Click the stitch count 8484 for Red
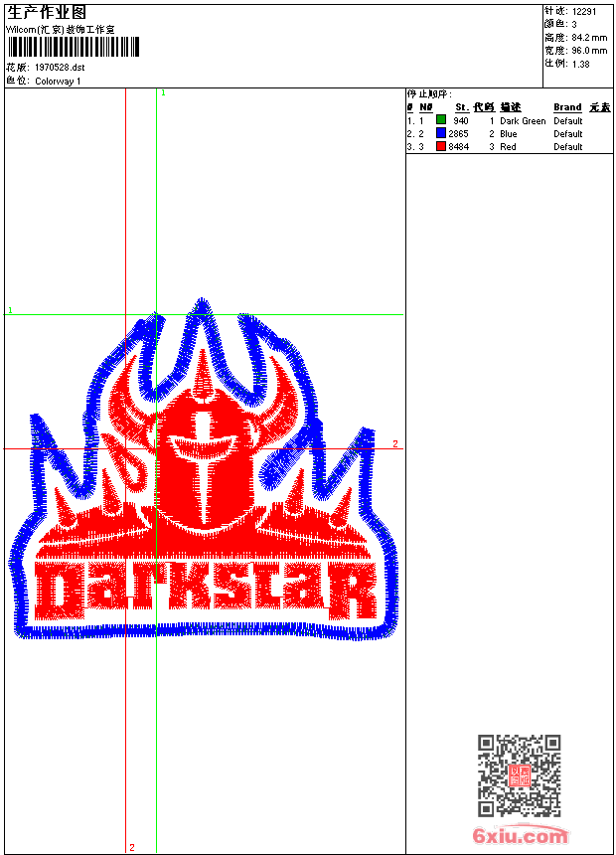 pyautogui.click(x=458, y=147)
